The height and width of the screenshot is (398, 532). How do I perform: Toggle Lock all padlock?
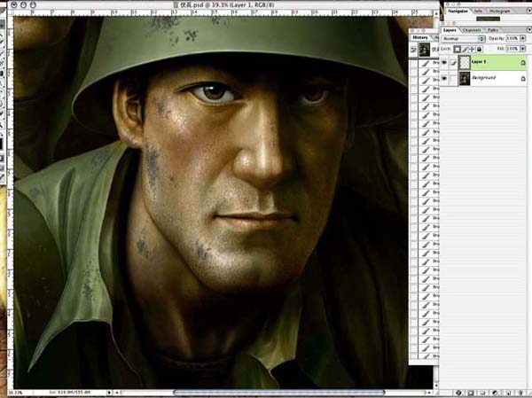click(479, 50)
